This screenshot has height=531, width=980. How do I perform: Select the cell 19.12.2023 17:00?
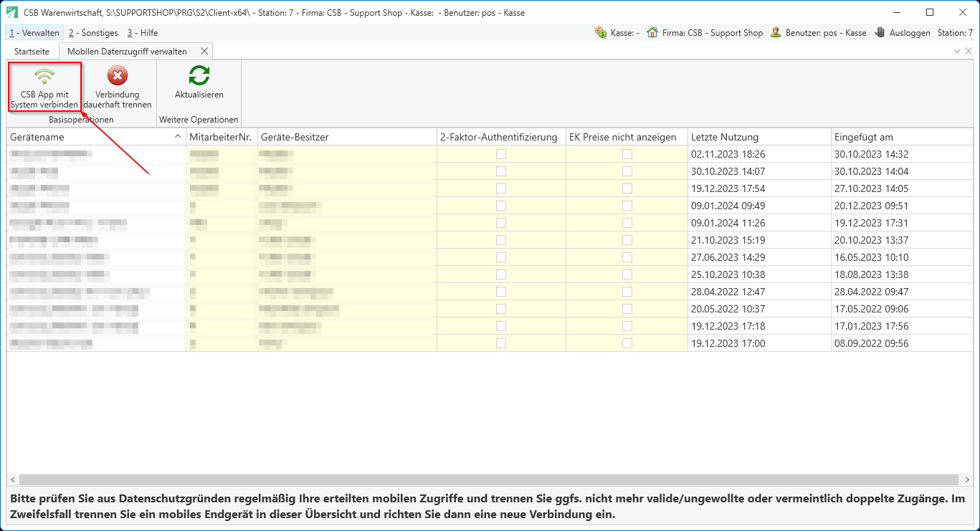[x=760, y=343]
